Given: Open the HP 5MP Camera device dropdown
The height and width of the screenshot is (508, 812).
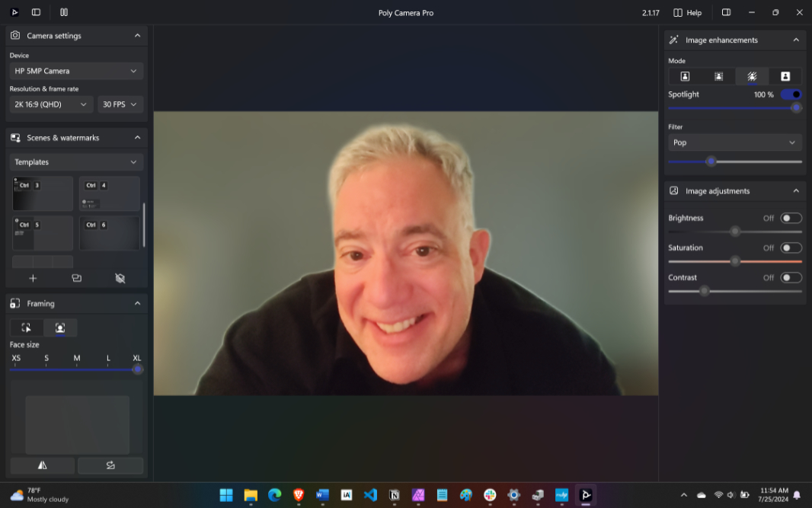Looking at the screenshot, I should click(76, 71).
